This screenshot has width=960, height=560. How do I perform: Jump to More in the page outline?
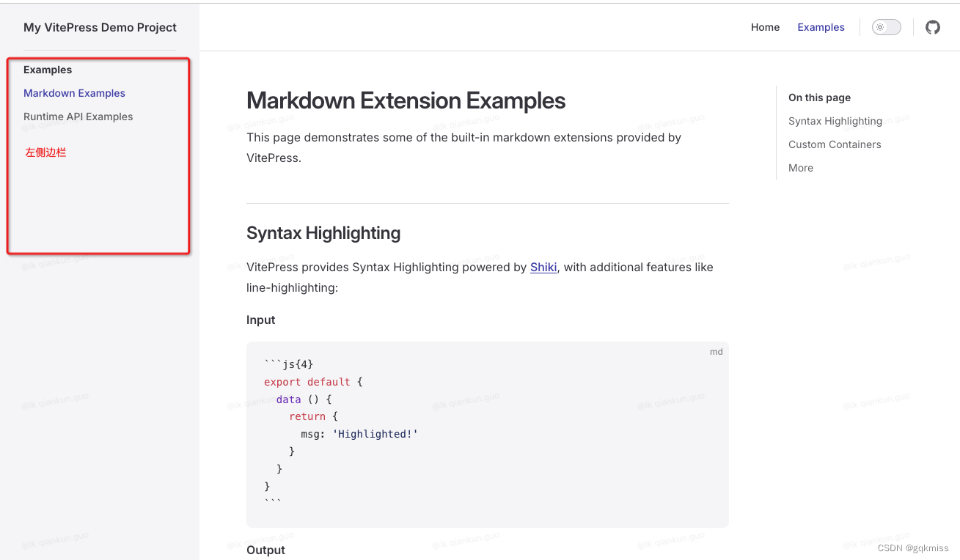tap(800, 168)
